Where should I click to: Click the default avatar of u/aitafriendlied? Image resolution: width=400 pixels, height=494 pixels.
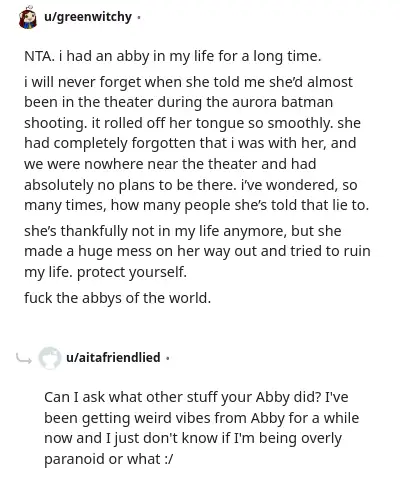click(50, 358)
